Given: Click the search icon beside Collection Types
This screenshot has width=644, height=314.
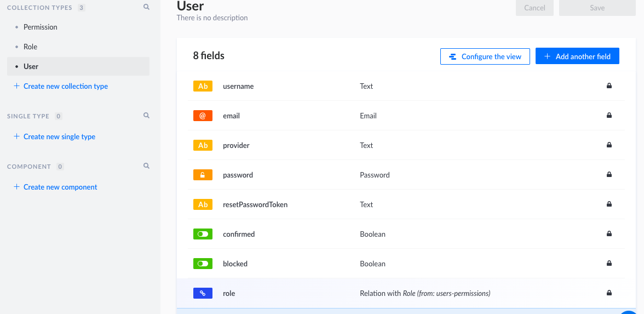Looking at the screenshot, I should click(146, 8).
